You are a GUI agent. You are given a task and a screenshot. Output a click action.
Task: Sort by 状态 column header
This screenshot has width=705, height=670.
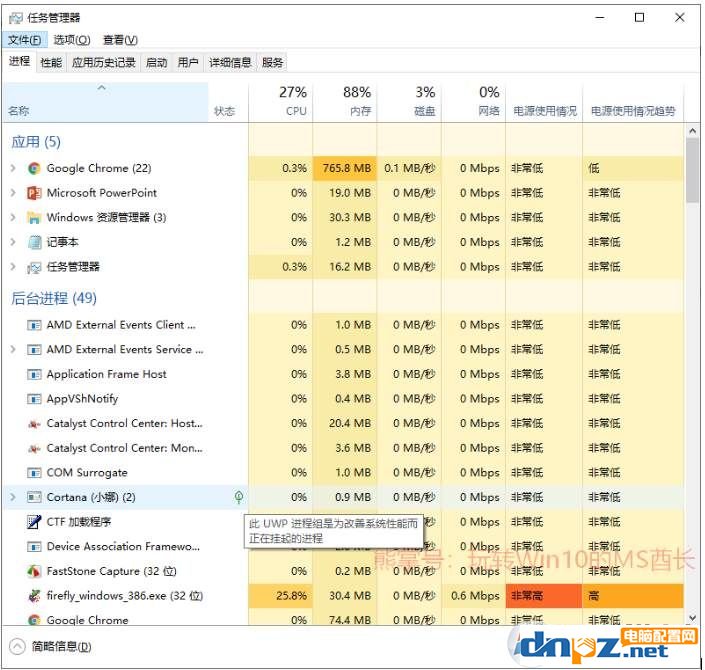pos(228,102)
